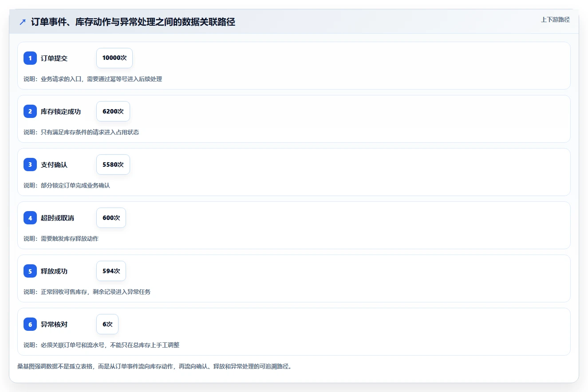Click the 异常核对 step label
The width and height of the screenshot is (588, 392).
54,324
